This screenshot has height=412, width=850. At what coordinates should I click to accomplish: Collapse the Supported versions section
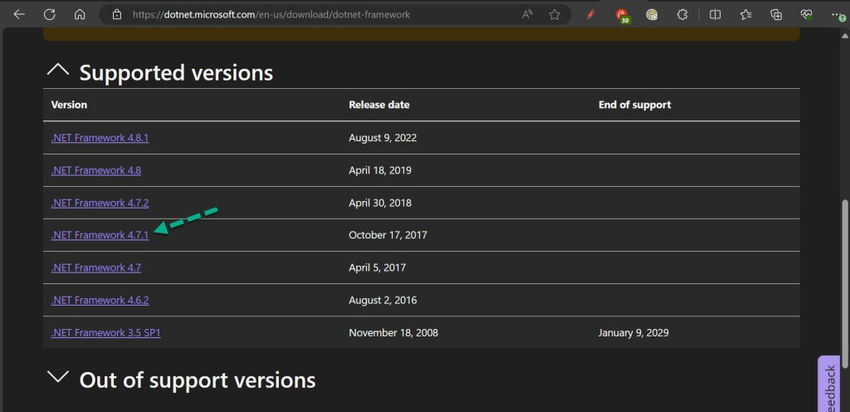pos(58,70)
